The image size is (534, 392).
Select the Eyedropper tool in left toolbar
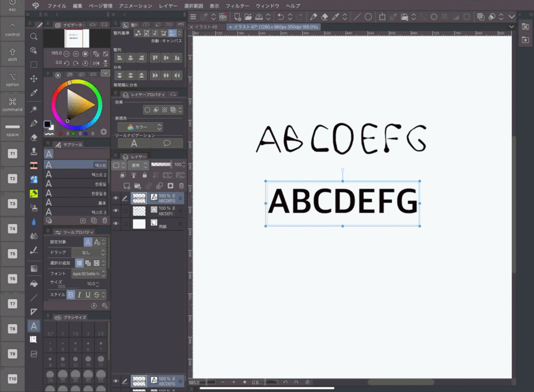[34, 93]
